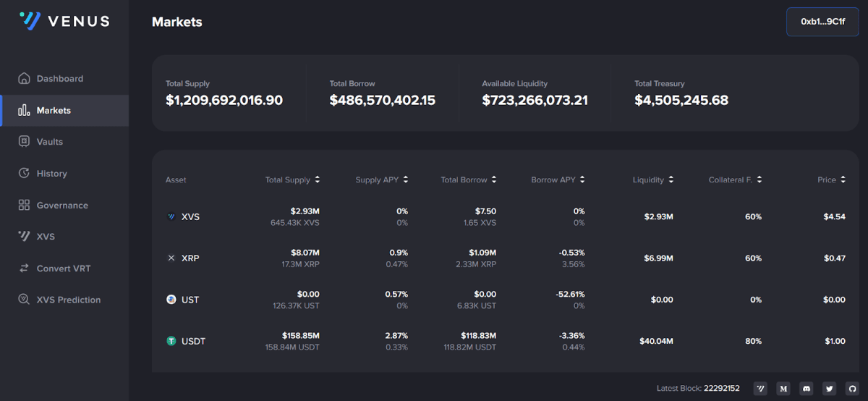This screenshot has height=401, width=868.
Task: Click XRP price $0.47
Action: 834,258
